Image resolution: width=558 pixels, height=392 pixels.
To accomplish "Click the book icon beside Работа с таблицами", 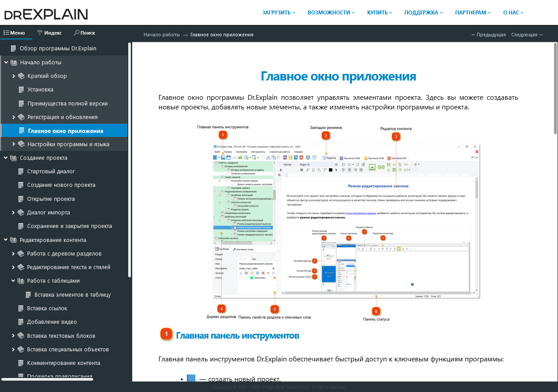I will [x=21, y=281].
